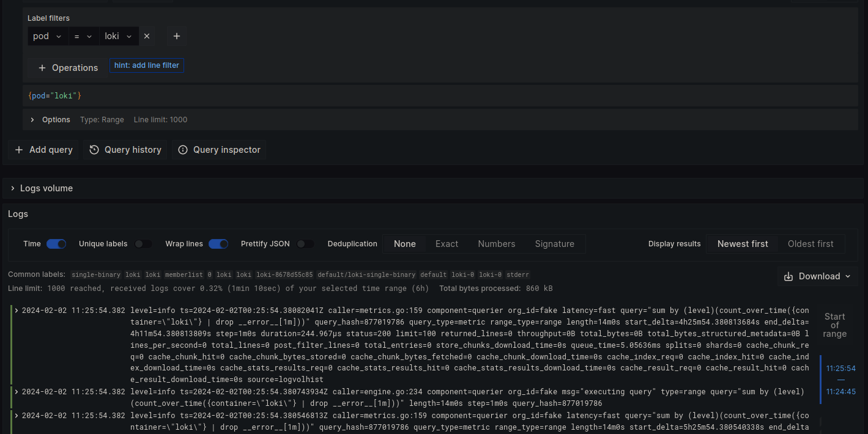Open the pod label name dropdown

coord(48,36)
